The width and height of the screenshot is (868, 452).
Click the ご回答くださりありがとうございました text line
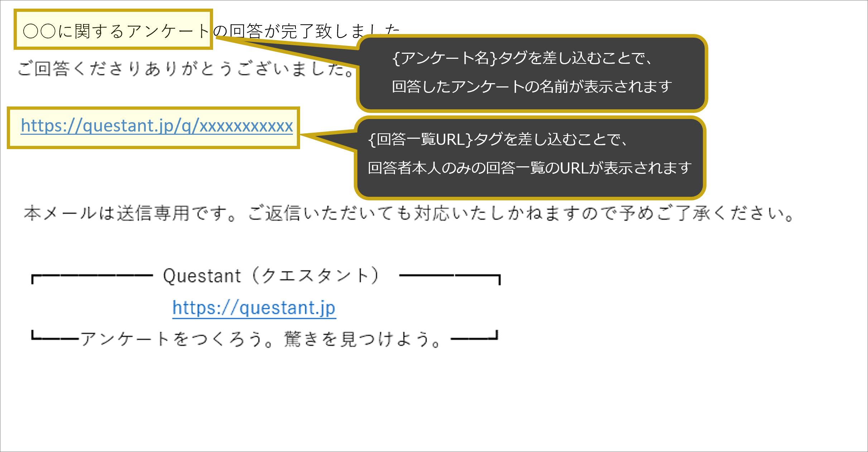185,68
